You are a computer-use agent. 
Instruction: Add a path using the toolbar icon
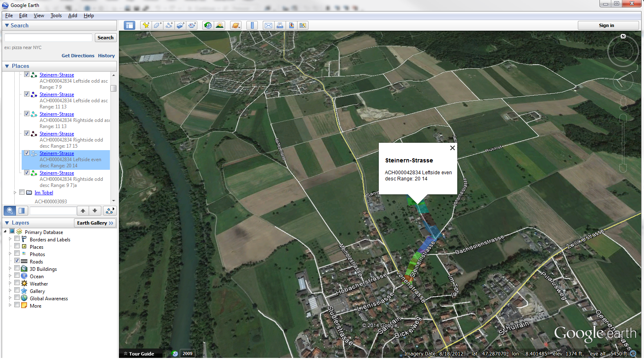pyautogui.click(x=169, y=25)
